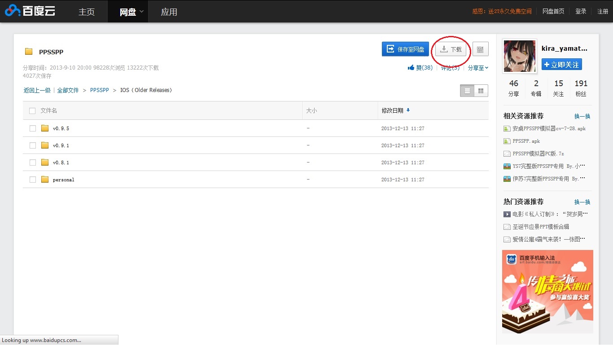Click the 保存至网盘 button
Screen dimensions: 613x364
pyautogui.click(x=405, y=49)
